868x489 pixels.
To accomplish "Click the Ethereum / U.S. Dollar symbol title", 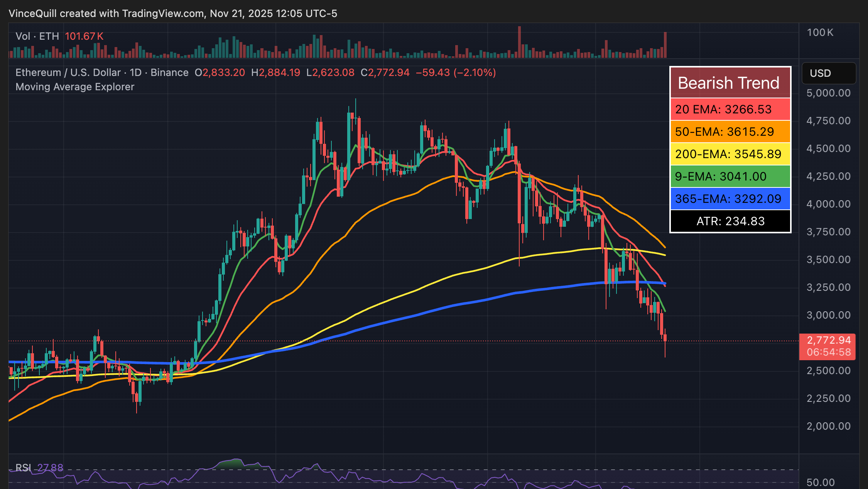I will click(x=68, y=73).
